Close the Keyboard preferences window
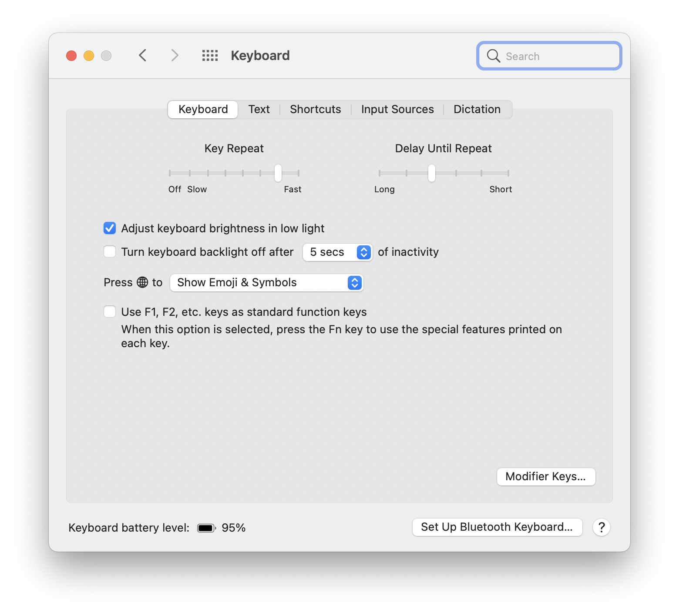Screen dimensions: 679x616 [x=71, y=56]
